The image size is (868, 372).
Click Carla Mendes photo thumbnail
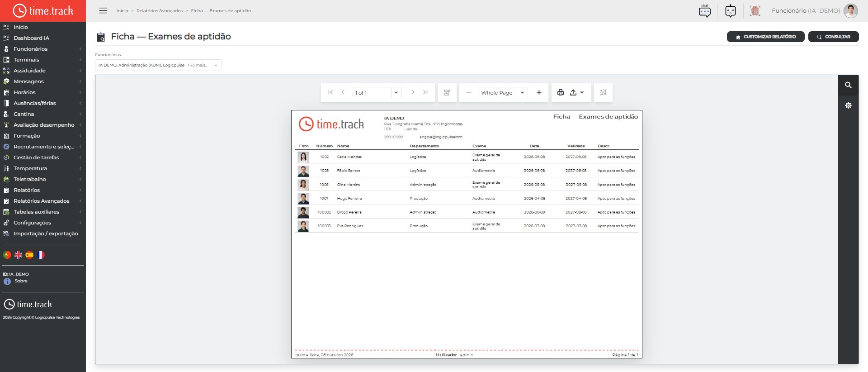[303, 157]
